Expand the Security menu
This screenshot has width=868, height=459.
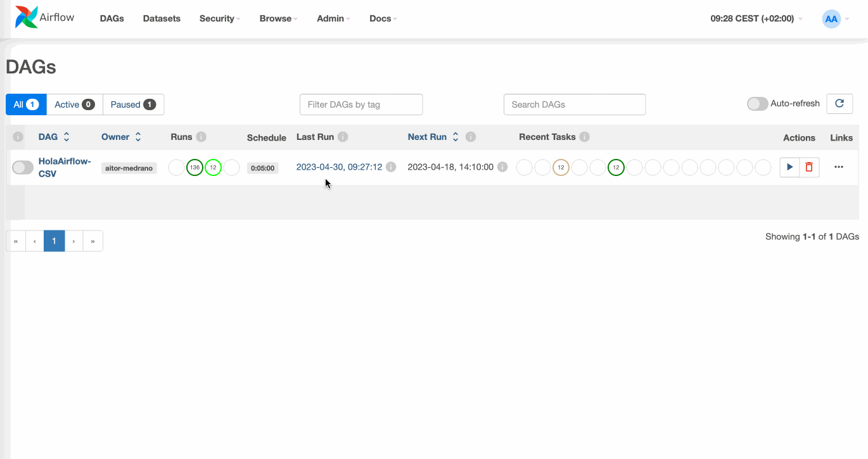pyautogui.click(x=220, y=19)
